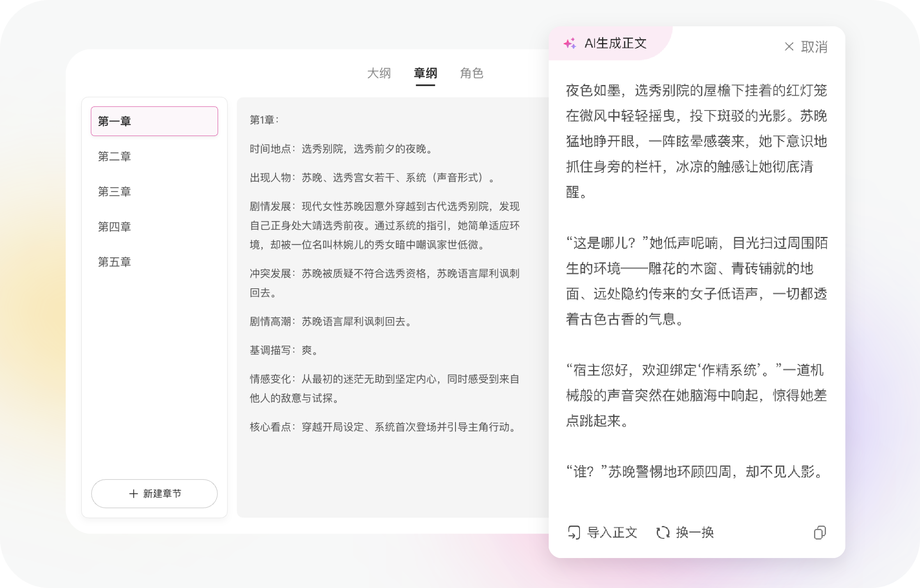Switch to the 大纲 tab
This screenshot has height=588, width=920.
379,73
